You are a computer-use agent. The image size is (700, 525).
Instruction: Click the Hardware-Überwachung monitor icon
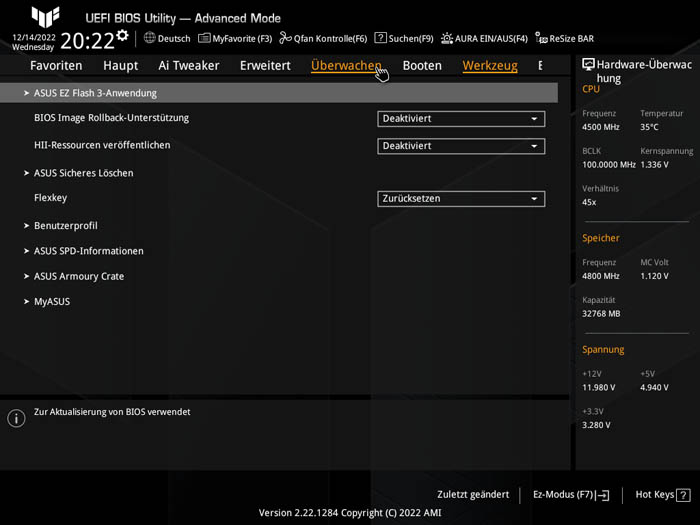(588, 65)
